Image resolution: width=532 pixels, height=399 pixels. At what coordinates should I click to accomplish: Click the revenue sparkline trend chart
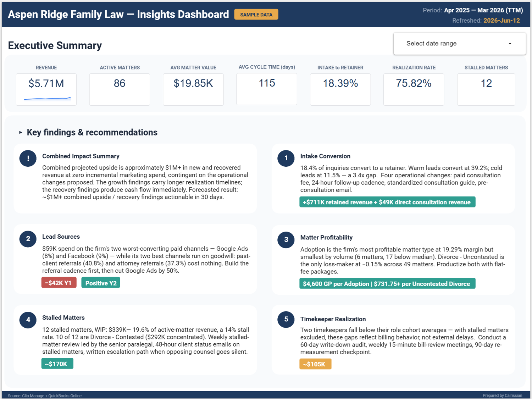(x=47, y=99)
